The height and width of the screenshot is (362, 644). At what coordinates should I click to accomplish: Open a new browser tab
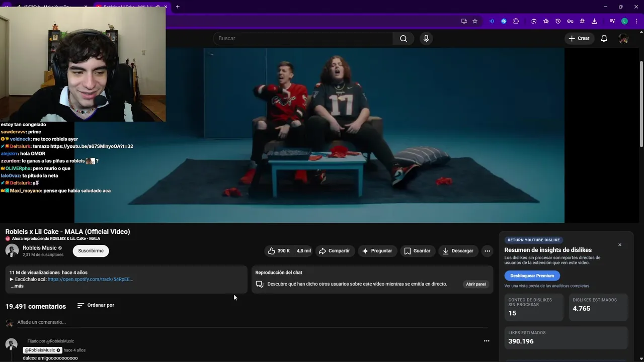point(178,7)
